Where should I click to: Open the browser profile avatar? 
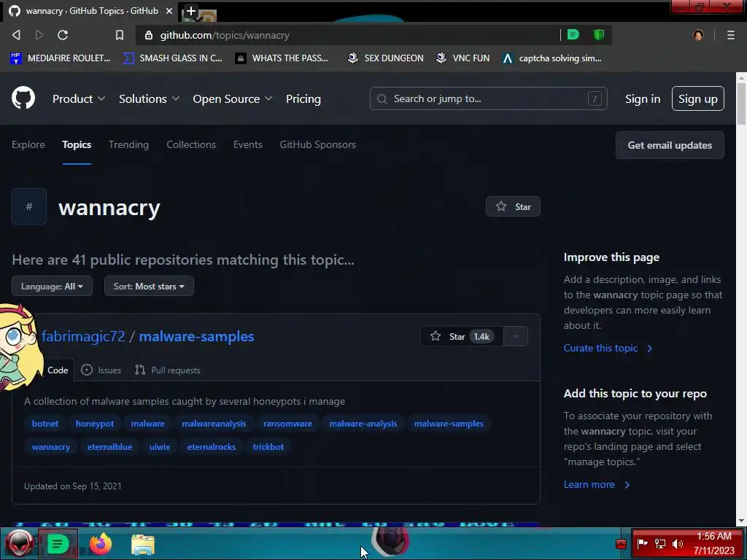tap(698, 35)
